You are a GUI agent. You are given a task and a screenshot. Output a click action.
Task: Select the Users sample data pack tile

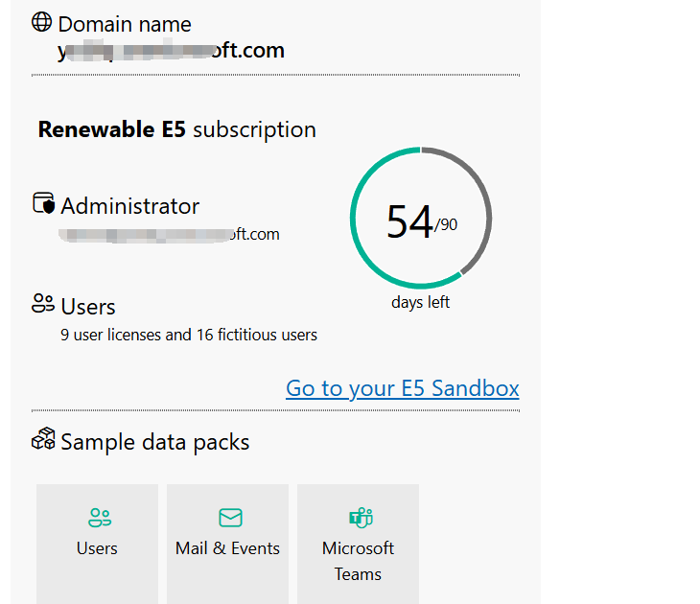(x=97, y=545)
